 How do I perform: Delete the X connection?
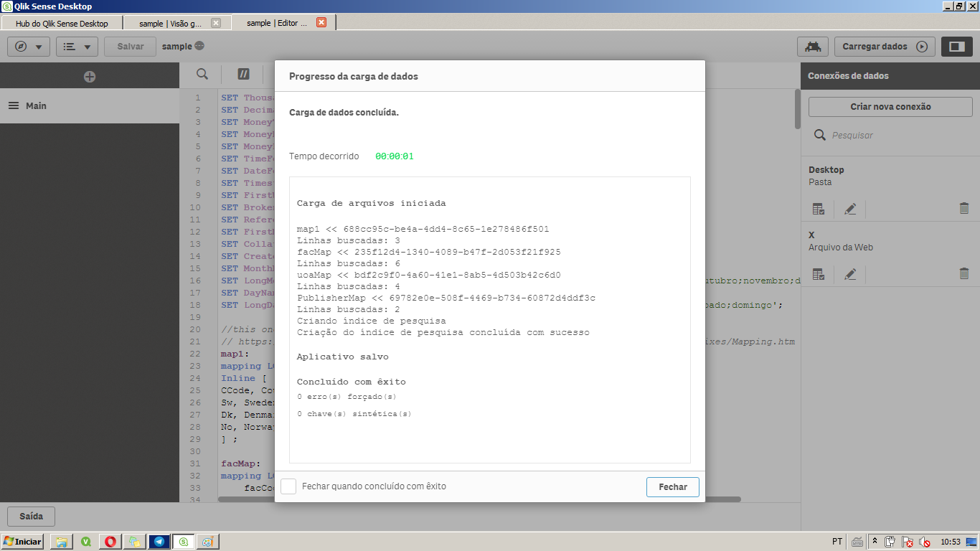963,273
